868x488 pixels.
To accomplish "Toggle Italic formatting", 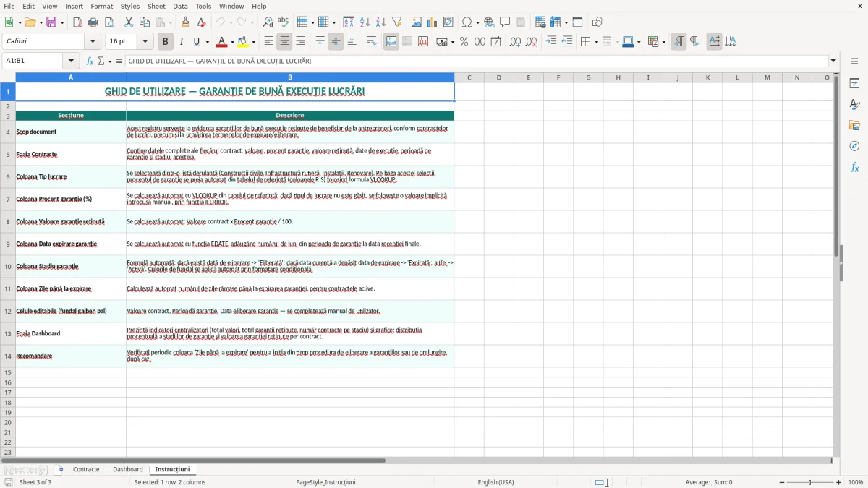I will (181, 42).
